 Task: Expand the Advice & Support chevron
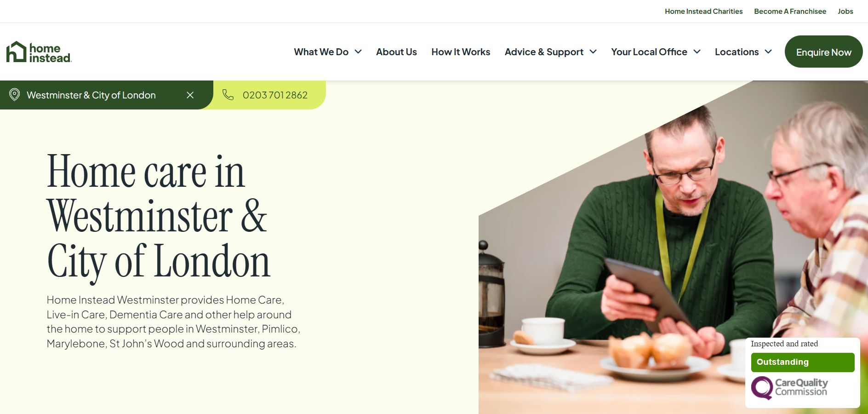593,52
